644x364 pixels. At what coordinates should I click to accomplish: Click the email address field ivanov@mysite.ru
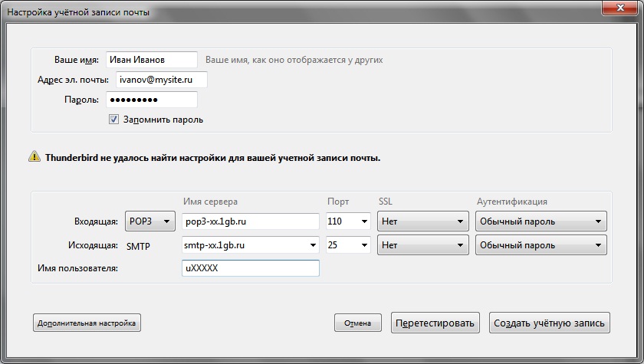coord(161,80)
